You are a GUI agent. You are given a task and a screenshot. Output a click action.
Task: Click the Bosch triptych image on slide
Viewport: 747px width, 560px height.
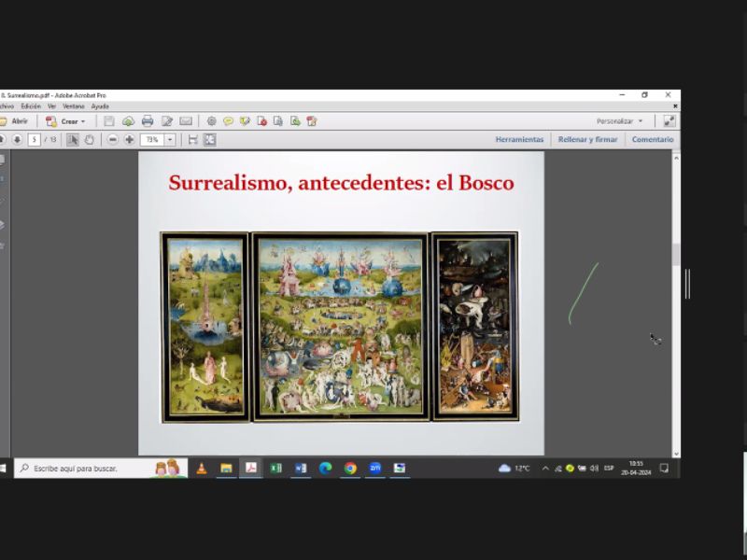tap(340, 327)
